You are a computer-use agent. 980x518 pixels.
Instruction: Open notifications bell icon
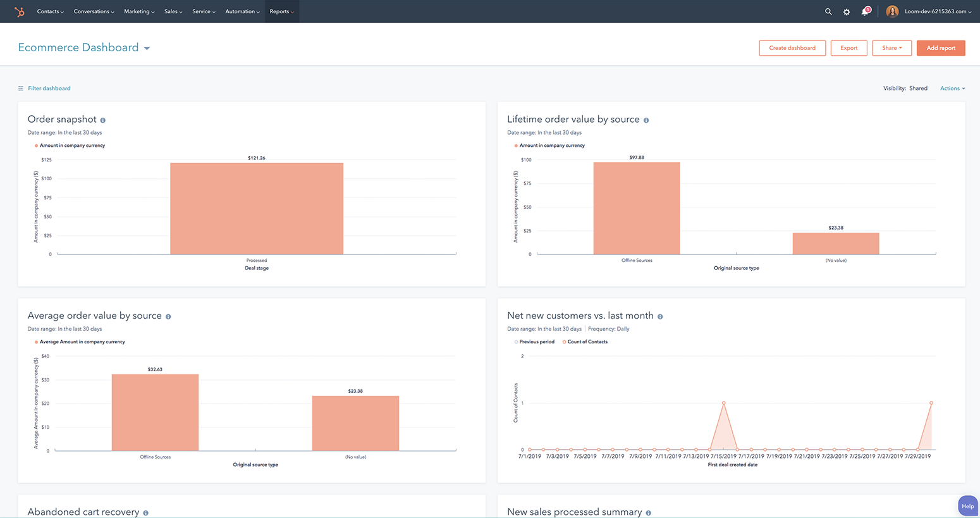(x=865, y=11)
